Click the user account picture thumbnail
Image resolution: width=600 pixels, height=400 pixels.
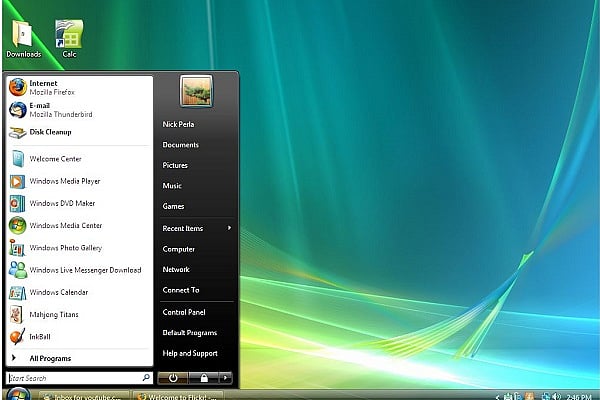[x=196, y=91]
